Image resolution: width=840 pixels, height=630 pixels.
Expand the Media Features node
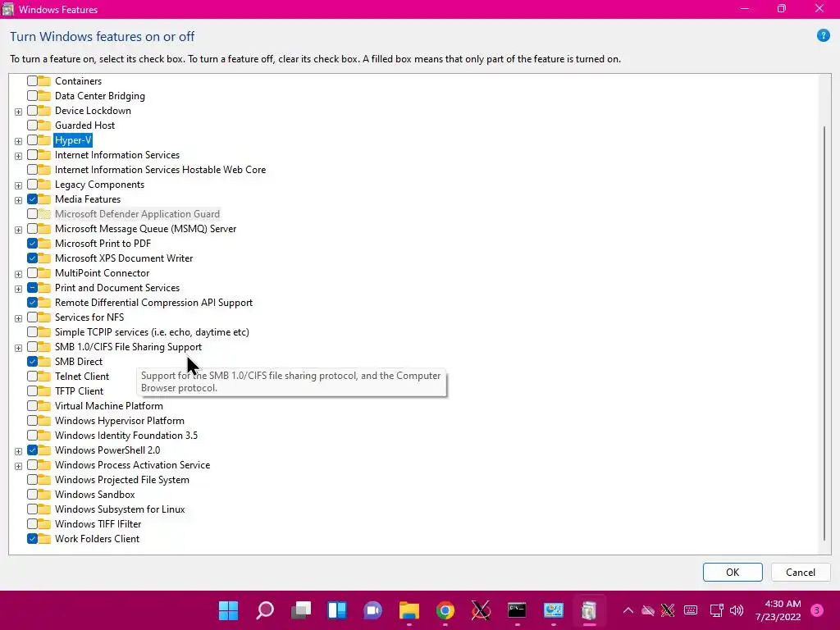[18, 200]
